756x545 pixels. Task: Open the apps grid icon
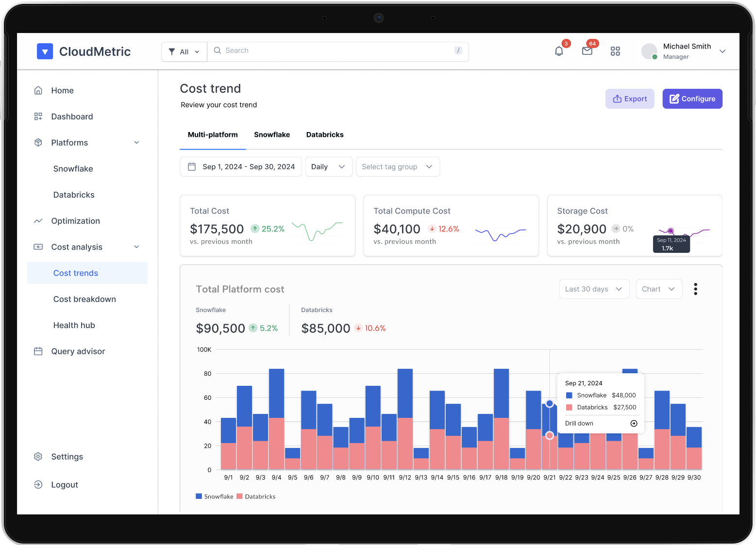point(615,51)
